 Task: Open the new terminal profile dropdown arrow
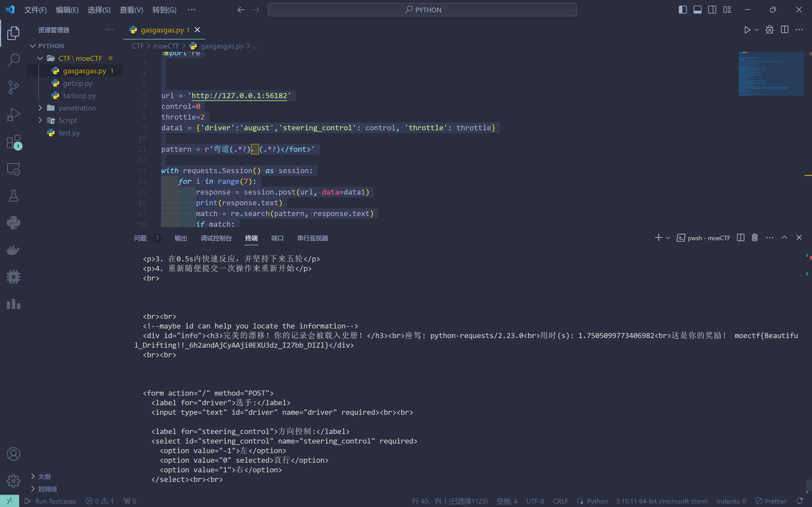[x=668, y=238]
